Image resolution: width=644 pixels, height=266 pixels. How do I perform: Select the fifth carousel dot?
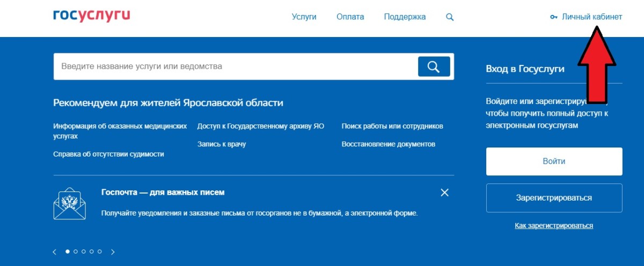point(100,251)
